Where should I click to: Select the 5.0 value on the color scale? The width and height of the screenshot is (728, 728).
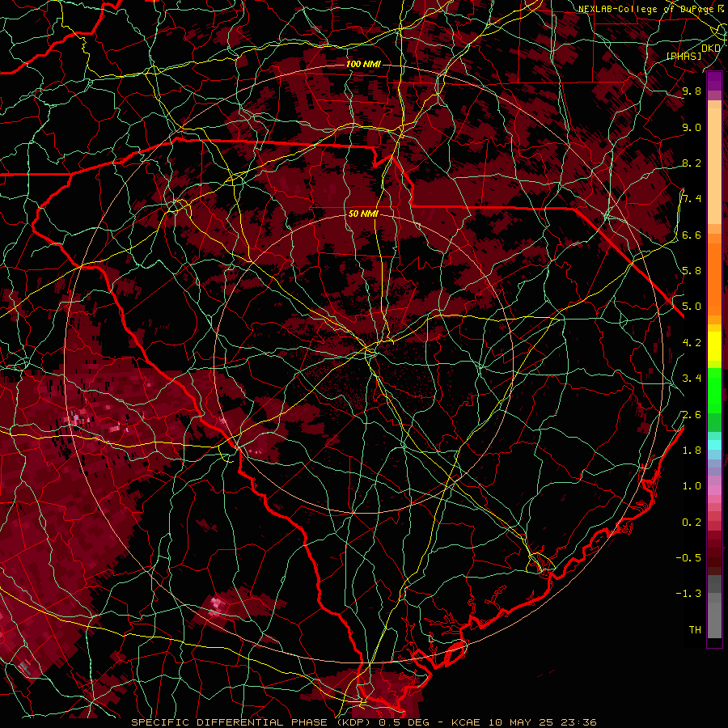[x=692, y=307]
